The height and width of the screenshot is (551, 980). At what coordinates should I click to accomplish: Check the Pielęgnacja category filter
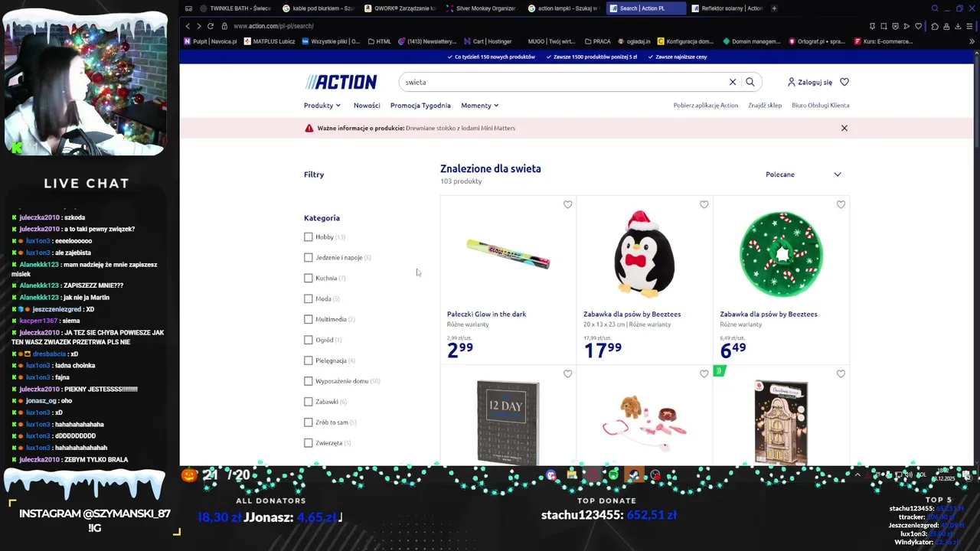pos(309,360)
